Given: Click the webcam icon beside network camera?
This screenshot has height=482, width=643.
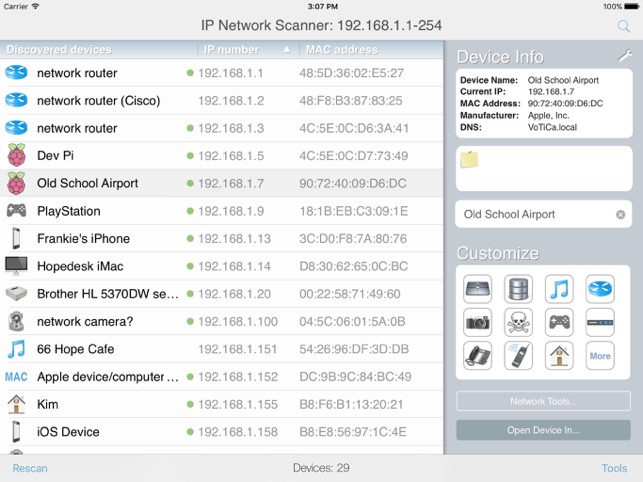Looking at the screenshot, I should [16, 321].
